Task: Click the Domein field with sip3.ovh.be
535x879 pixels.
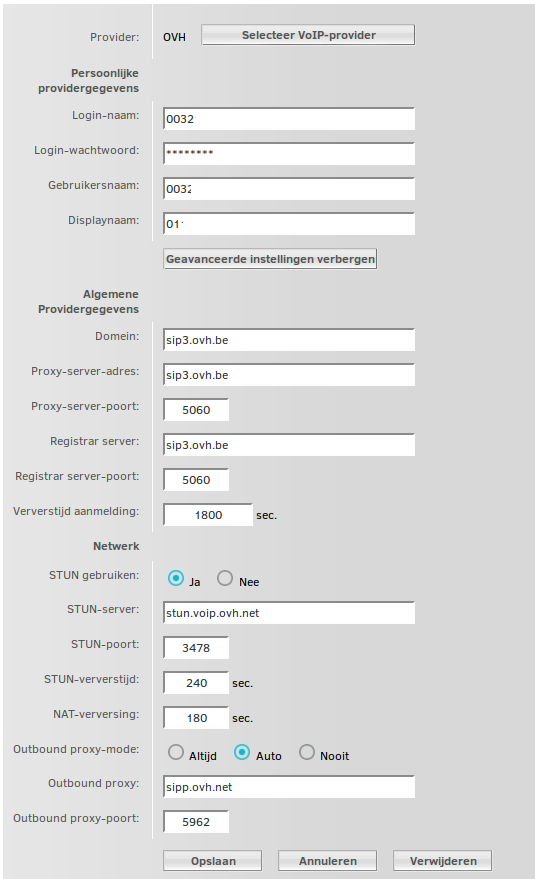Action: (289, 340)
